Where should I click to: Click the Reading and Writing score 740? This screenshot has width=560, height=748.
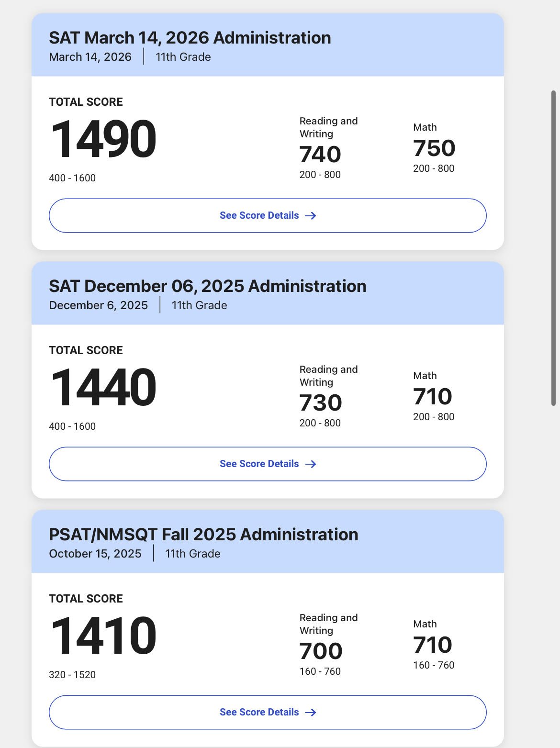[x=320, y=154]
